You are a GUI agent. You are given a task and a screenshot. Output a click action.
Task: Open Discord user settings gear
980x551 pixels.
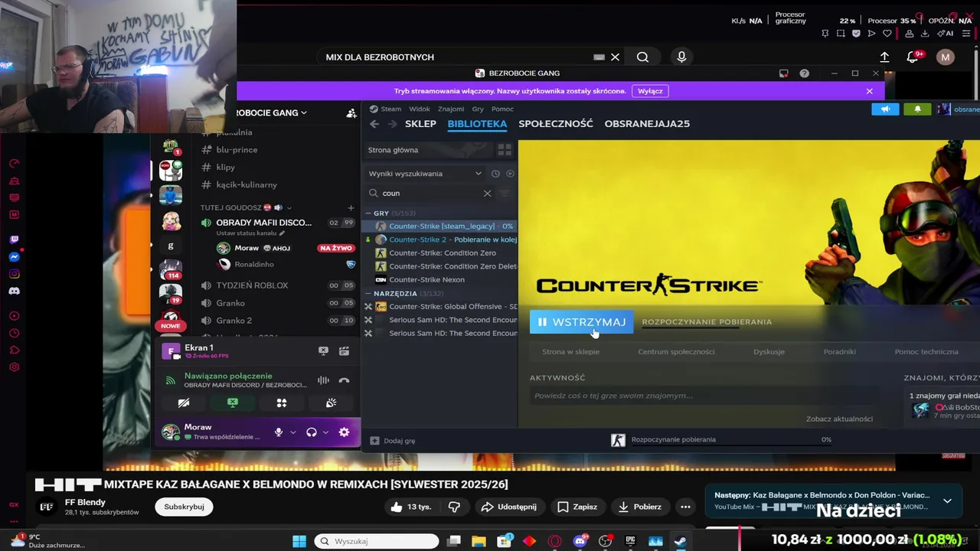coord(344,432)
